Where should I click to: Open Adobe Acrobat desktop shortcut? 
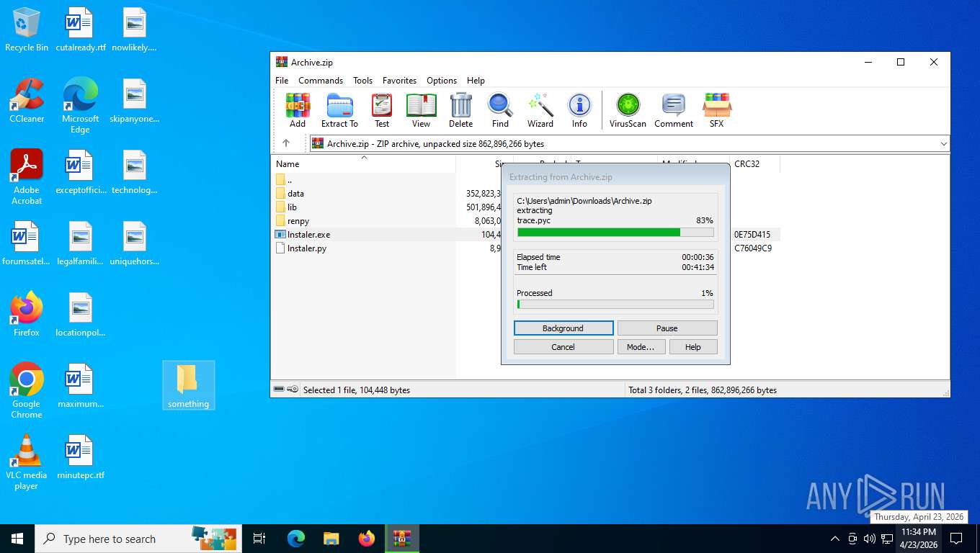tap(27, 177)
